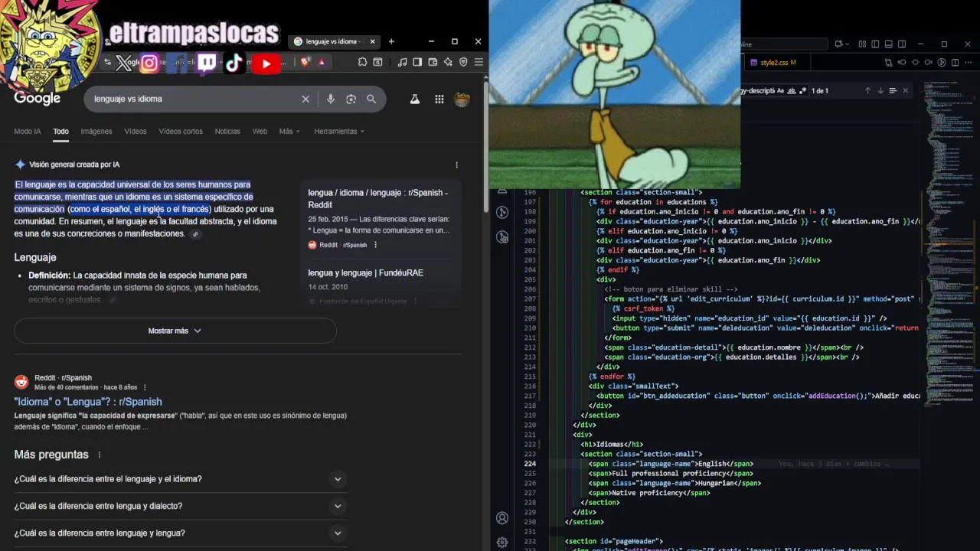
Task: Close the VS Code find widget
Action: point(905,90)
